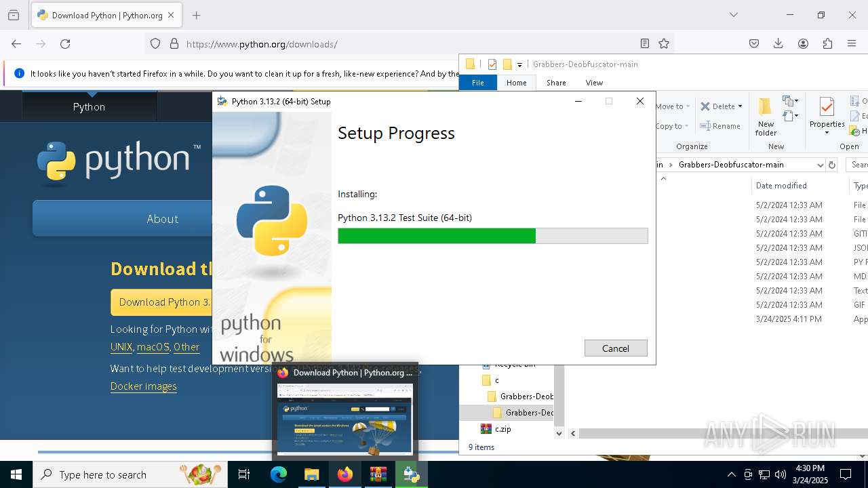Follow the UNIX download link
868x488 pixels.
coord(121,346)
